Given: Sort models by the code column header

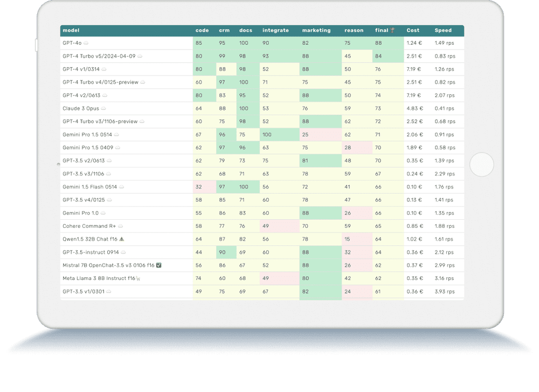Looking at the screenshot, I should (202, 30).
